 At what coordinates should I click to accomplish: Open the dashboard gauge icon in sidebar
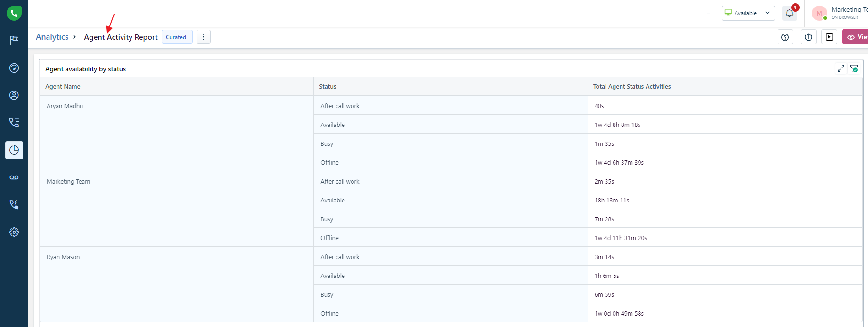coord(14,68)
